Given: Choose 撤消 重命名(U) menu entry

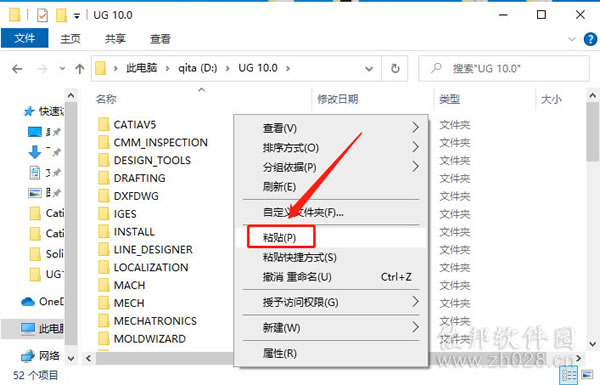Looking at the screenshot, I should [x=331, y=277].
